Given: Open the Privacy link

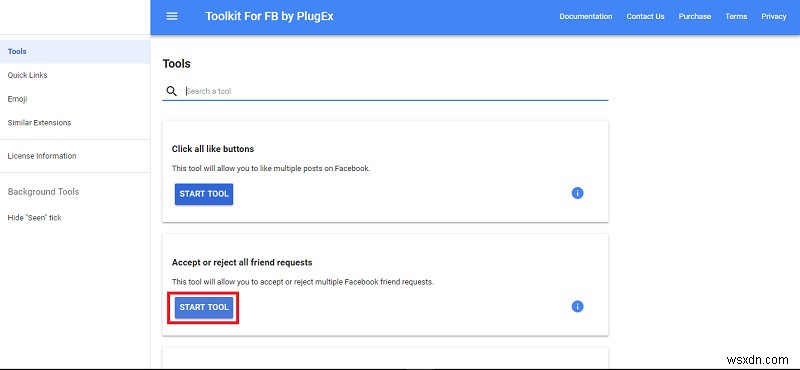Looking at the screenshot, I should tap(773, 16).
